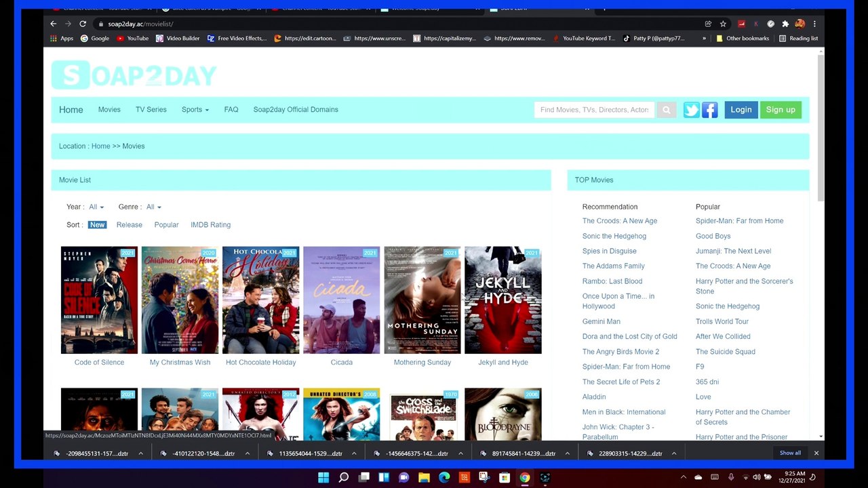Click the Home breadcrumb link

pos(100,146)
